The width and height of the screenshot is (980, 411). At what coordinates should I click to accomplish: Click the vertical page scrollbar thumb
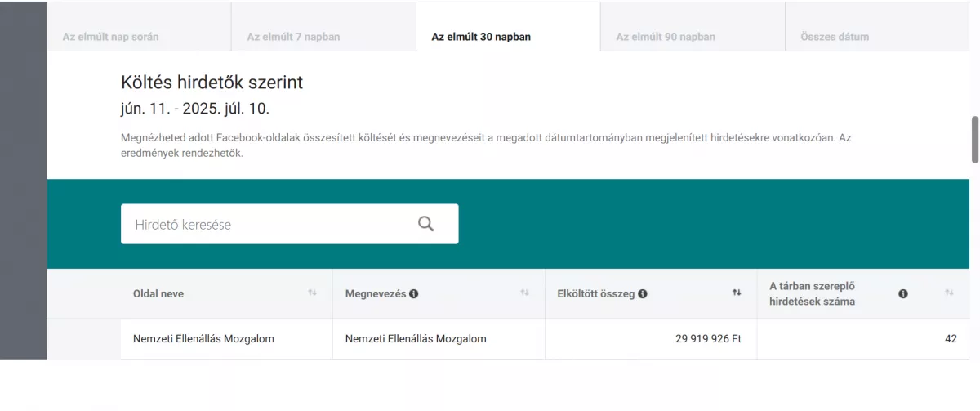click(974, 140)
